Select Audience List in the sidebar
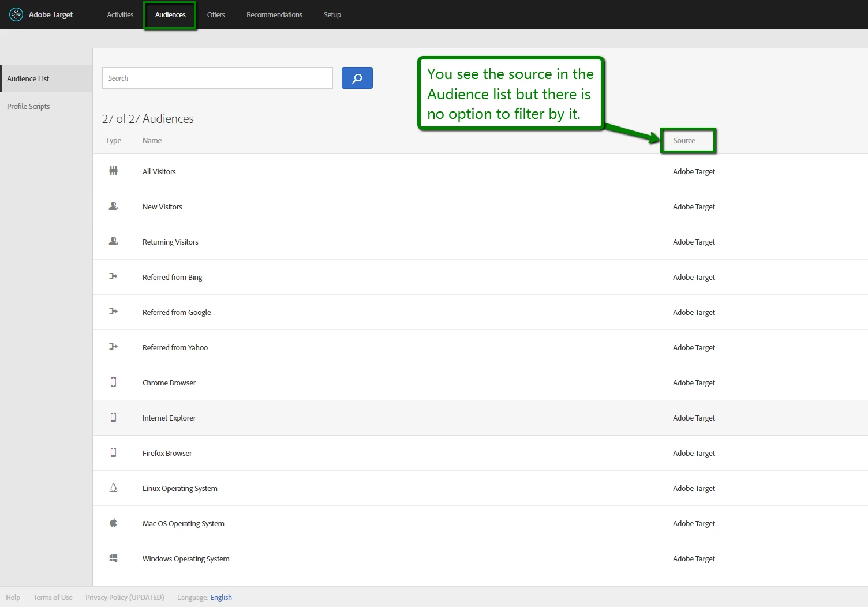The height and width of the screenshot is (607, 868). (x=46, y=78)
